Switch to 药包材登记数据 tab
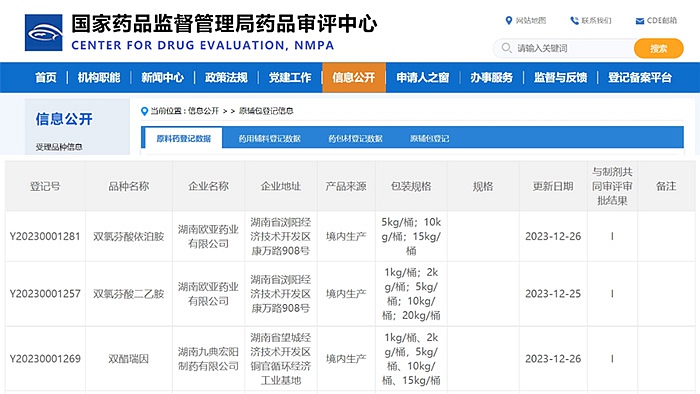The height and width of the screenshot is (394, 700). tap(355, 139)
